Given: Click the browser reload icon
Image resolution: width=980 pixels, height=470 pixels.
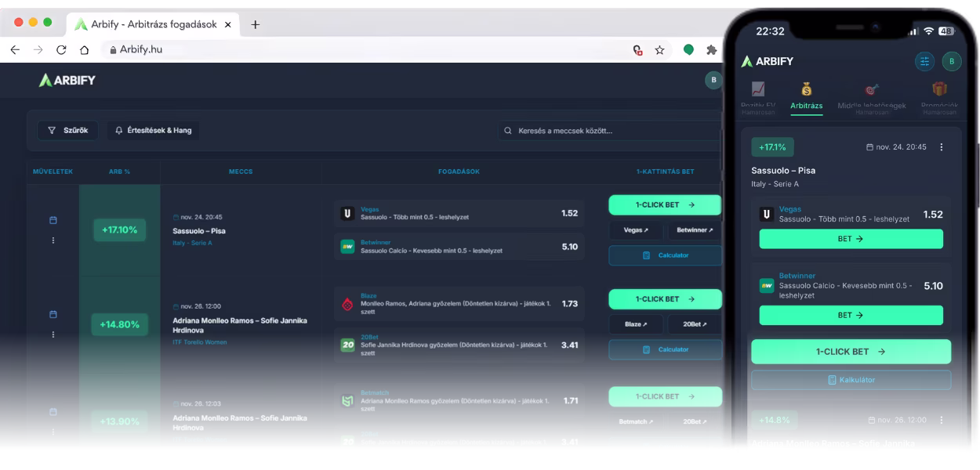Looking at the screenshot, I should [x=61, y=49].
